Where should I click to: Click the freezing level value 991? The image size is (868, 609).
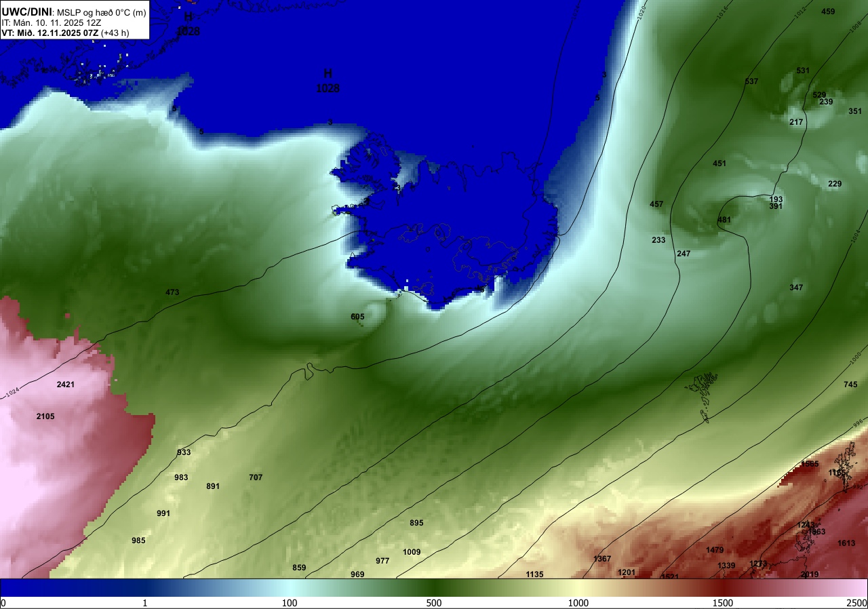click(163, 513)
